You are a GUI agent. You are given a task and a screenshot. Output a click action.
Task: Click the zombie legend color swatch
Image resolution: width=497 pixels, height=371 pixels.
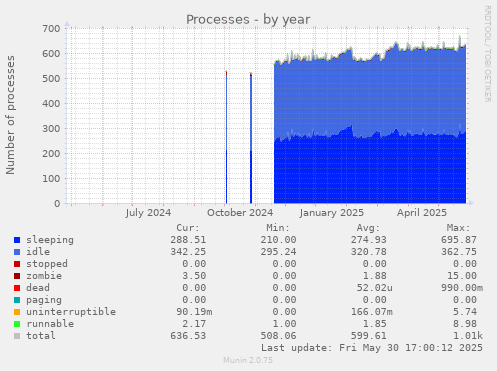tap(17, 276)
